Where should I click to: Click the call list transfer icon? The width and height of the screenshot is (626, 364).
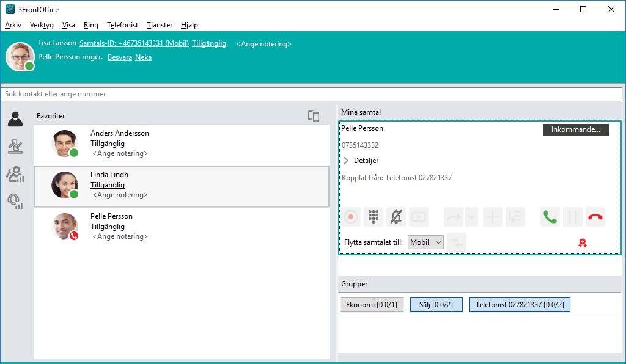click(515, 217)
